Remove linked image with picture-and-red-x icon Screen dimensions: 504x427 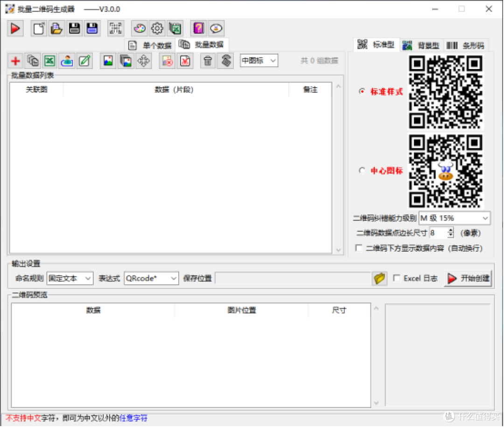tap(168, 61)
